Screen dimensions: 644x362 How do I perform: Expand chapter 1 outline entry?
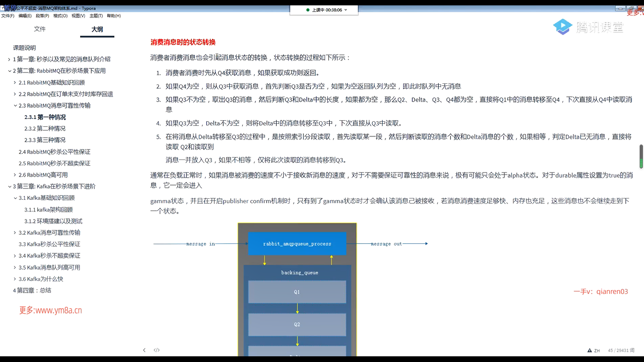[9, 59]
